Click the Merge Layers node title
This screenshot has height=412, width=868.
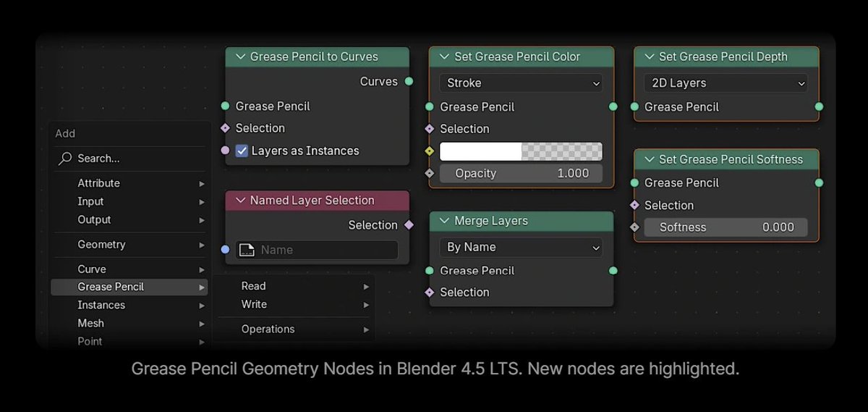(491, 221)
